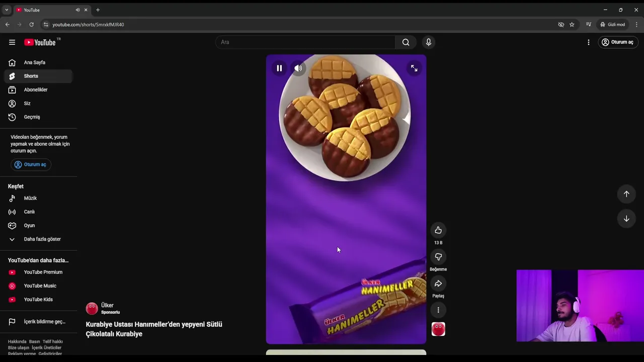Click the İçerik Üreticiler footer link
Image resolution: width=644 pixels, height=362 pixels.
46,347
